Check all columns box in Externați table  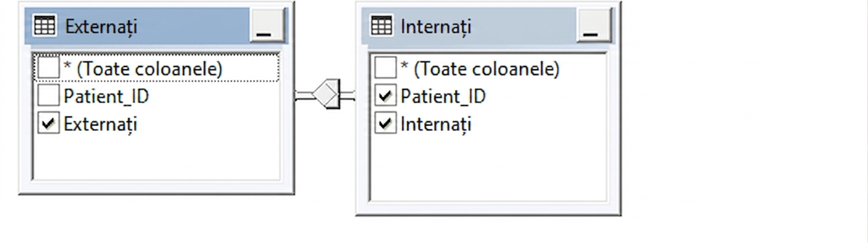point(48,68)
